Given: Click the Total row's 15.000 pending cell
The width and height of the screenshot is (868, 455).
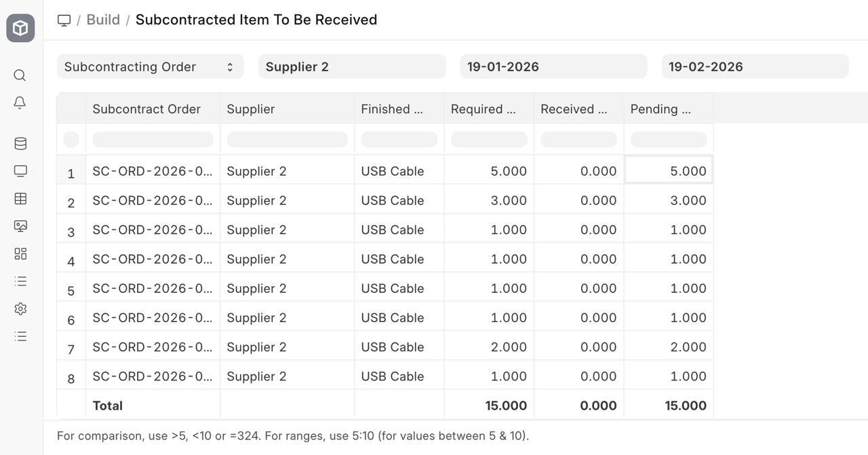Looking at the screenshot, I should click(x=685, y=405).
